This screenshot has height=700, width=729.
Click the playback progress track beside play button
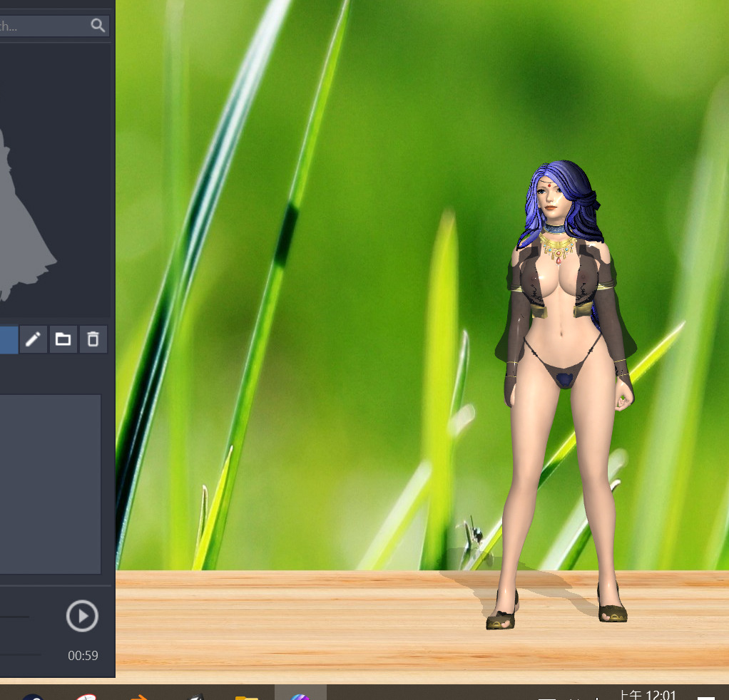[15, 617]
